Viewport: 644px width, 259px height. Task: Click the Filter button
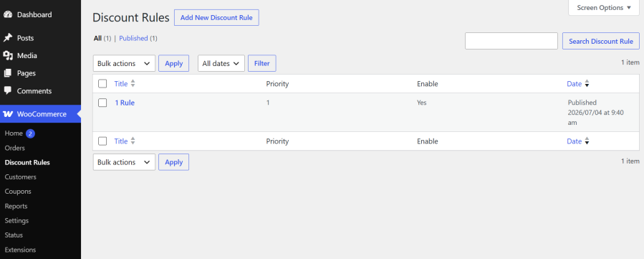[262, 63]
